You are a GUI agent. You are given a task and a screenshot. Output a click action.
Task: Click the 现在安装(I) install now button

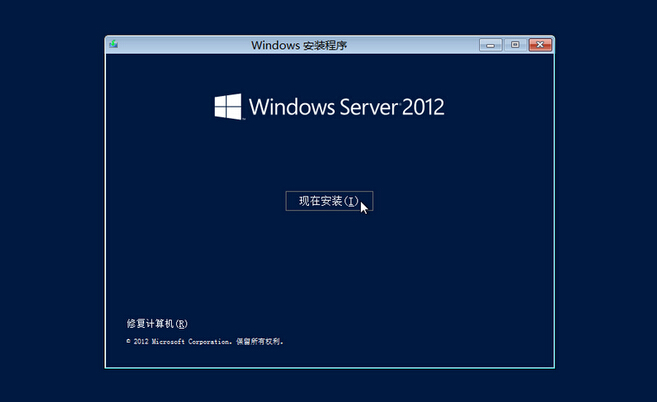(329, 201)
